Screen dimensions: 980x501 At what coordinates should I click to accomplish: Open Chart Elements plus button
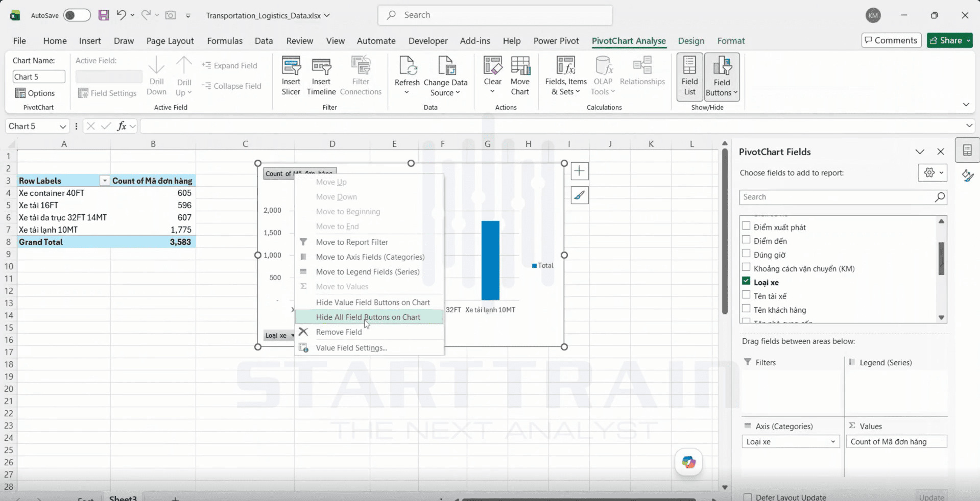[580, 171]
